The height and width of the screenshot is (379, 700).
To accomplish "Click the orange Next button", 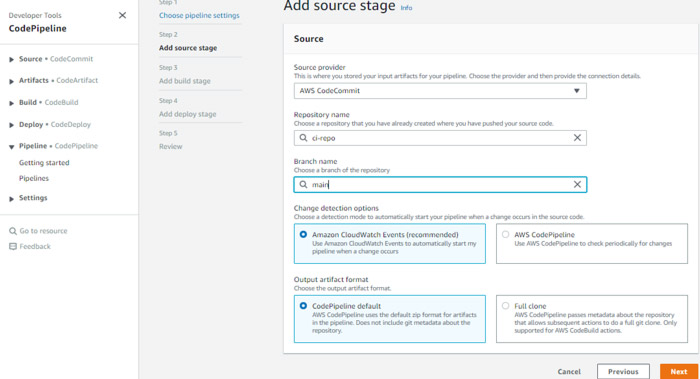I will 679,371.
